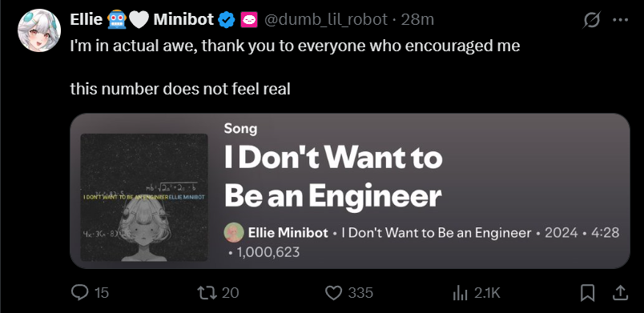
Task: Open Ellie's profile avatar picture
Action: coord(39,30)
